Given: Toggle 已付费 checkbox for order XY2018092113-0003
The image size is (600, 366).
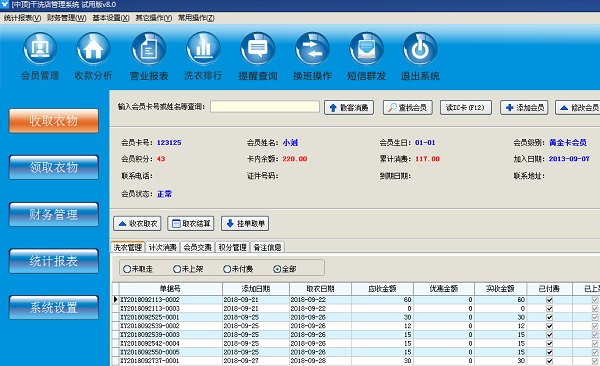Looking at the screenshot, I should pos(549,309).
